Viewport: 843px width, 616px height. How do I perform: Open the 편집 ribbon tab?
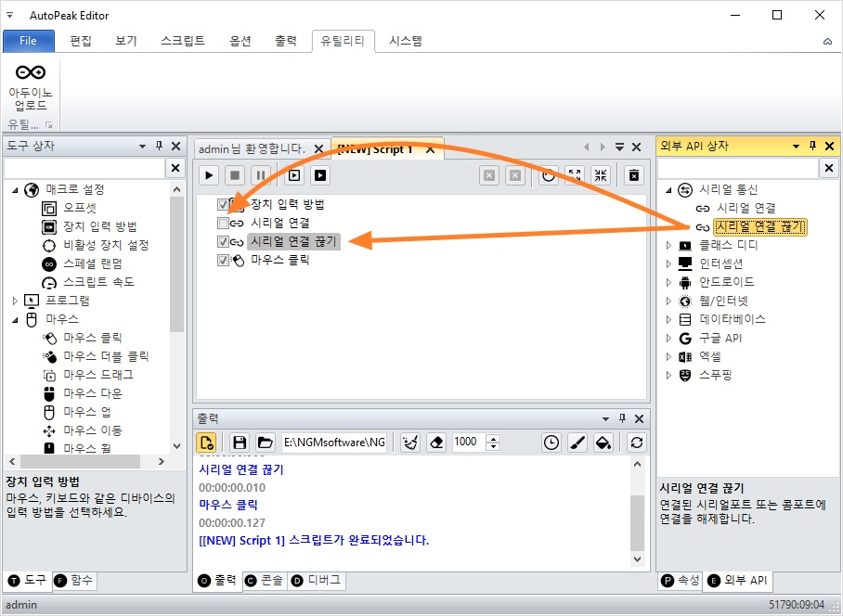coord(81,41)
